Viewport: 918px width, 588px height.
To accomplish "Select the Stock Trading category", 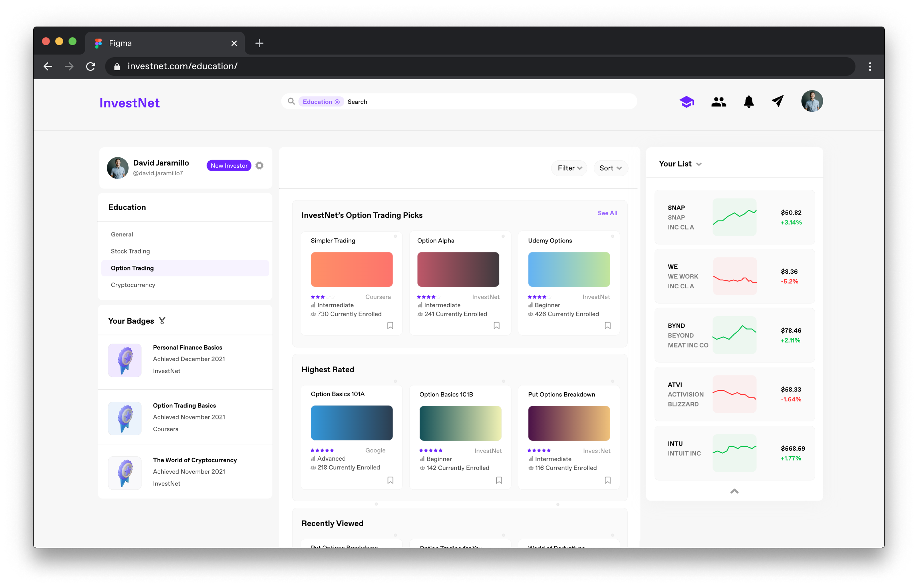I will [130, 251].
